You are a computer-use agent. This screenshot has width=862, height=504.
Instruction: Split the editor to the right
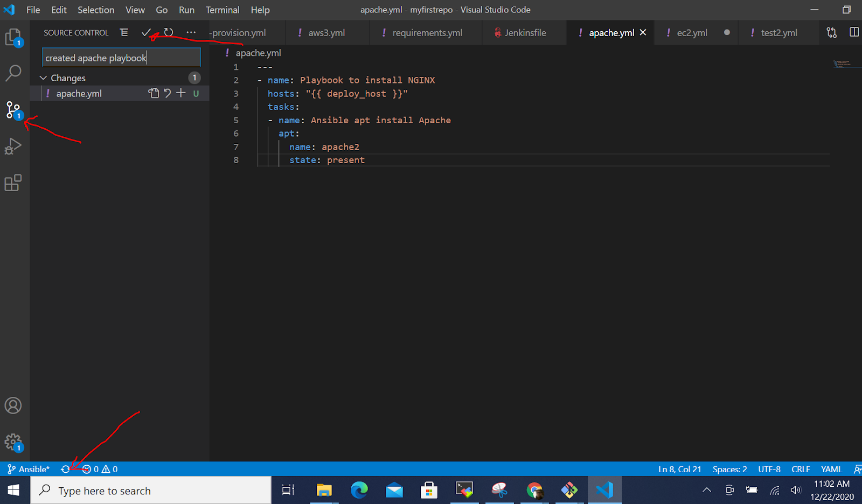(x=854, y=32)
